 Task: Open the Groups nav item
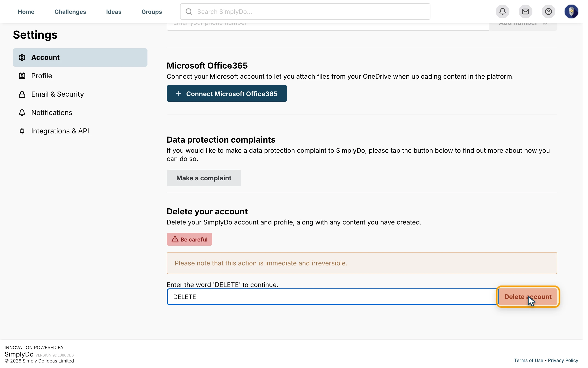tap(152, 12)
